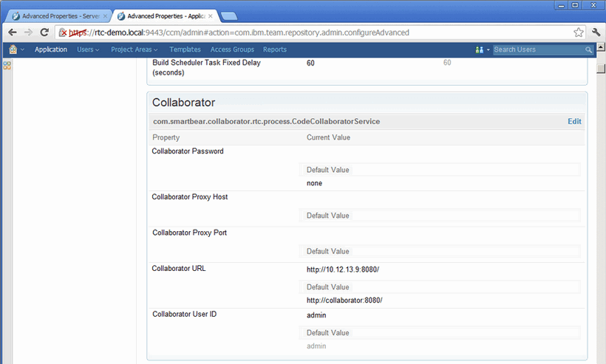Screen dimensions: 606x364
Task: Edit the CodeCollaboratorService properties
Action: click(x=574, y=121)
